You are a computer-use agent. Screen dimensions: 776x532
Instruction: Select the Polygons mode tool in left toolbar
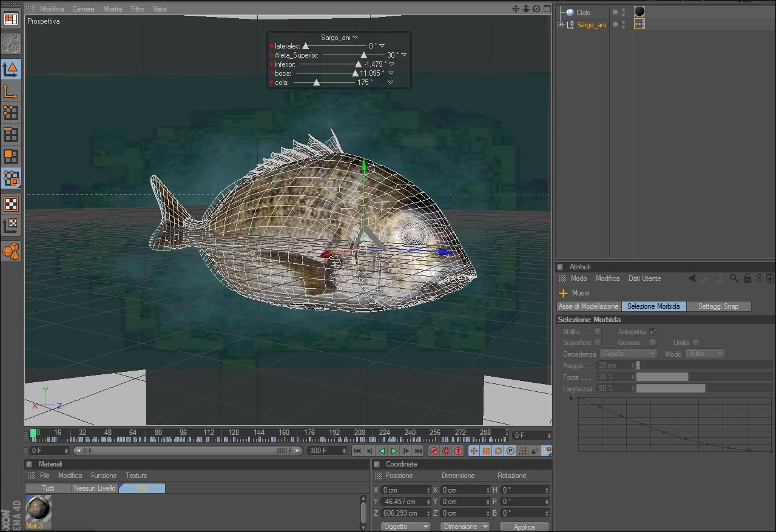pyautogui.click(x=11, y=157)
